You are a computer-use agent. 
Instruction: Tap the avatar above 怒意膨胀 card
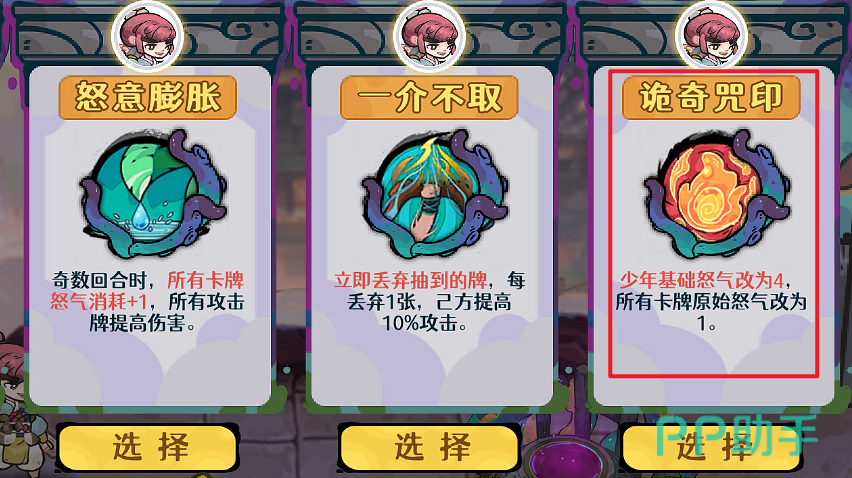point(147,36)
